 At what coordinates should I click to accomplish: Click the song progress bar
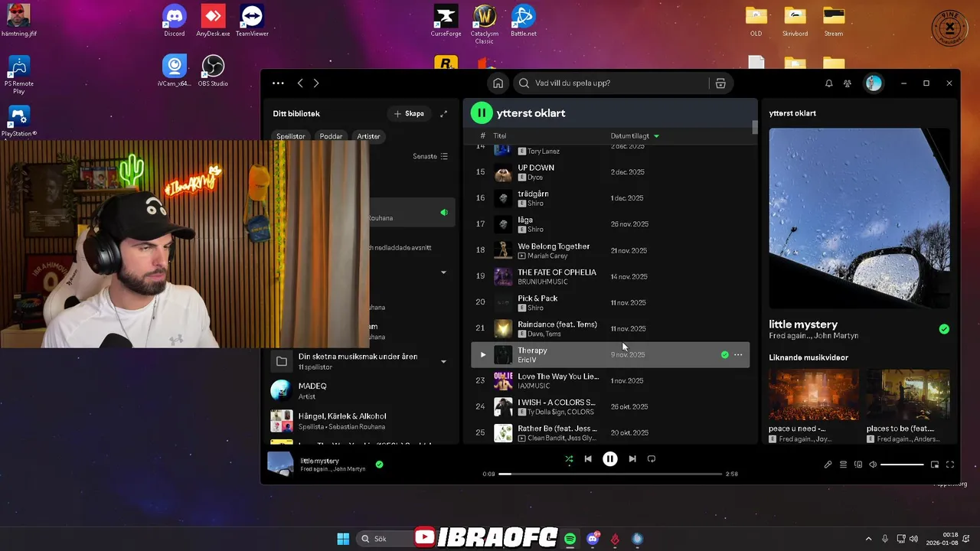tap(610, 474)
